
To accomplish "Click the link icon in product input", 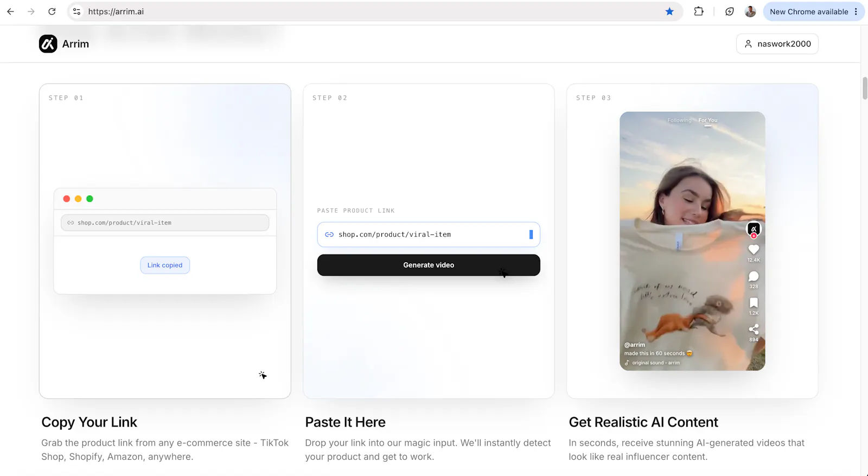I will point(329,234).
